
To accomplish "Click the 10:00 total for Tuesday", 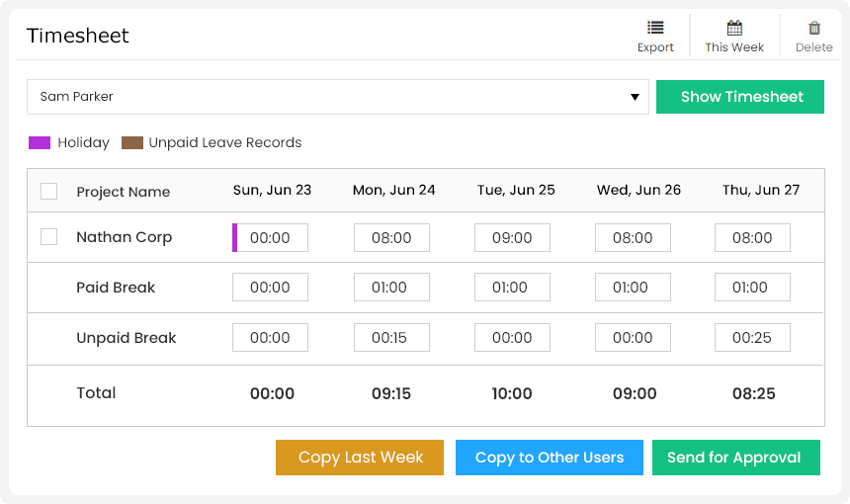I will tap(512, 393).
